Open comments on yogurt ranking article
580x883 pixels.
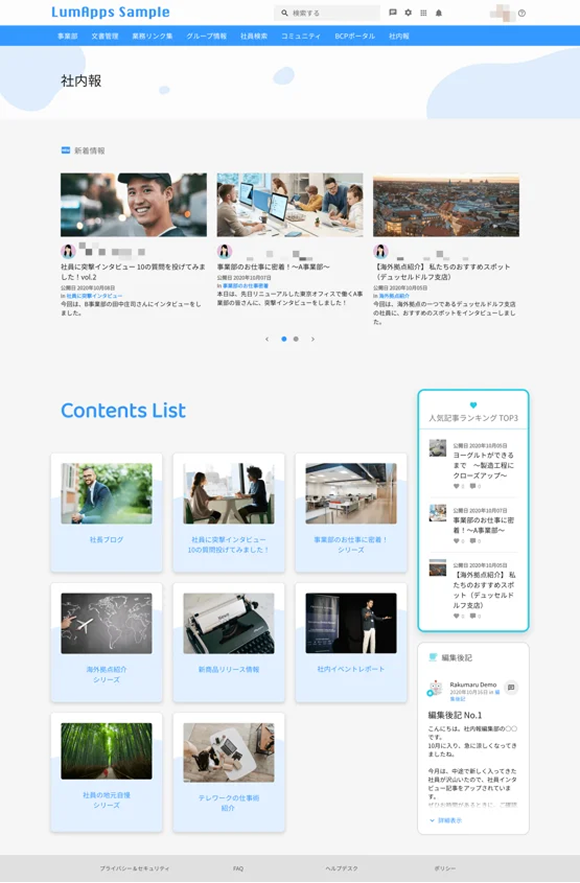[472, 486]
